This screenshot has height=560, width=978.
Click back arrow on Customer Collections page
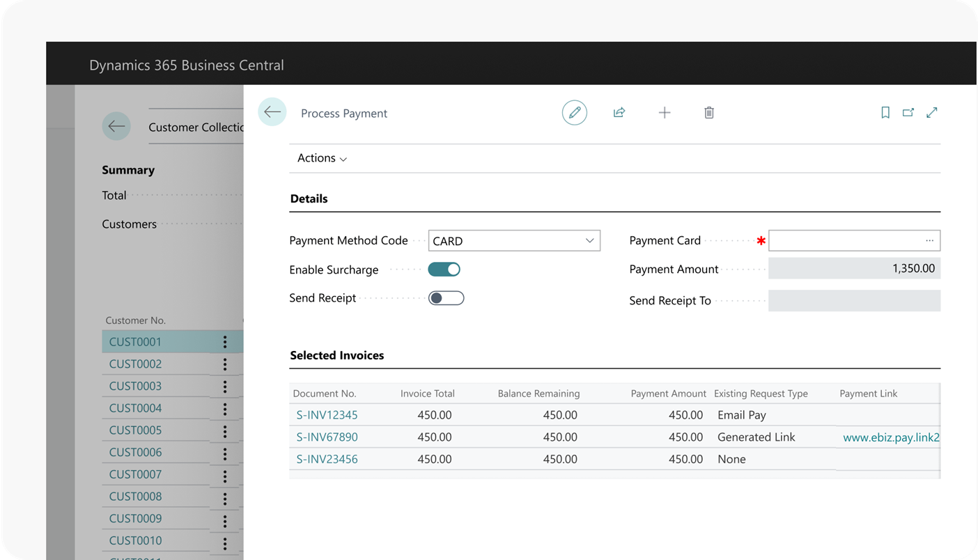116,127
